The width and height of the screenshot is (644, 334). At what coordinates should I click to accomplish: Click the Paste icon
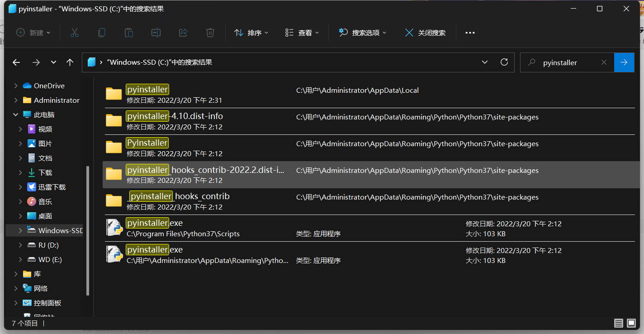pos(128,32)
